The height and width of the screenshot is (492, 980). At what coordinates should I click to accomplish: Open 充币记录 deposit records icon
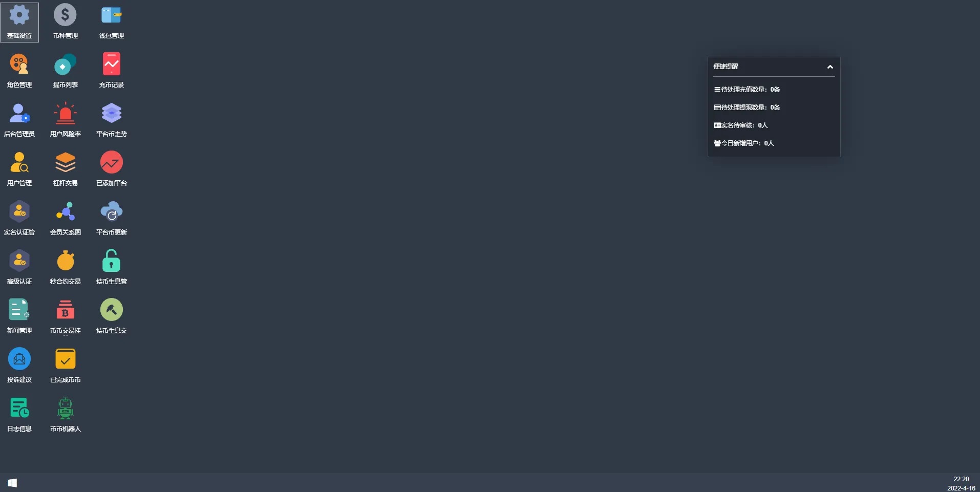pyautogui.click(x=111, y=65)
